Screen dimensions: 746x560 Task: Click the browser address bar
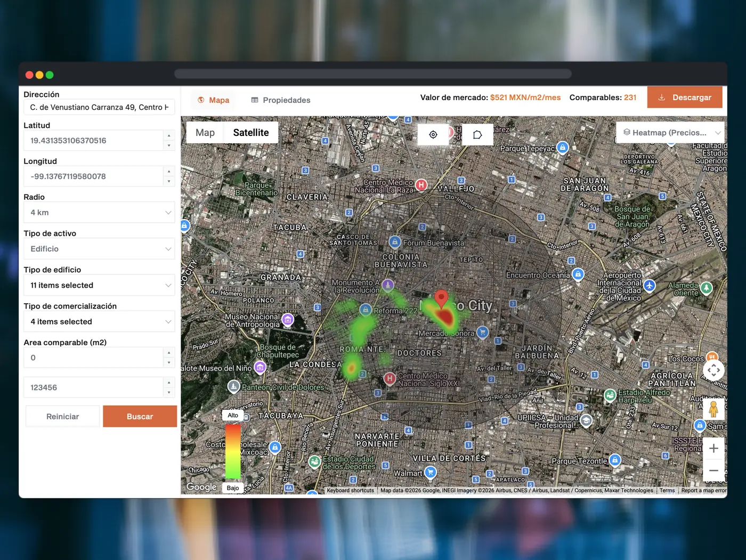[373, 74]
